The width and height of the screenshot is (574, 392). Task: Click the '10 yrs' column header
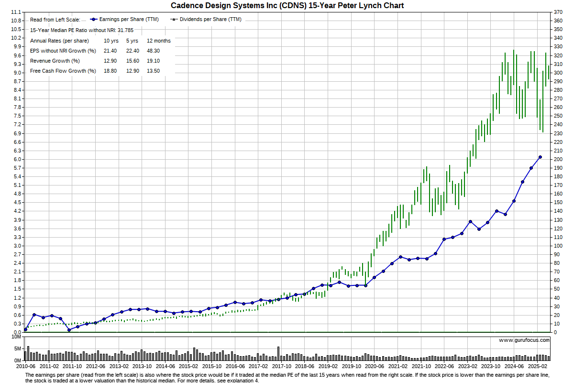point(111,41)
